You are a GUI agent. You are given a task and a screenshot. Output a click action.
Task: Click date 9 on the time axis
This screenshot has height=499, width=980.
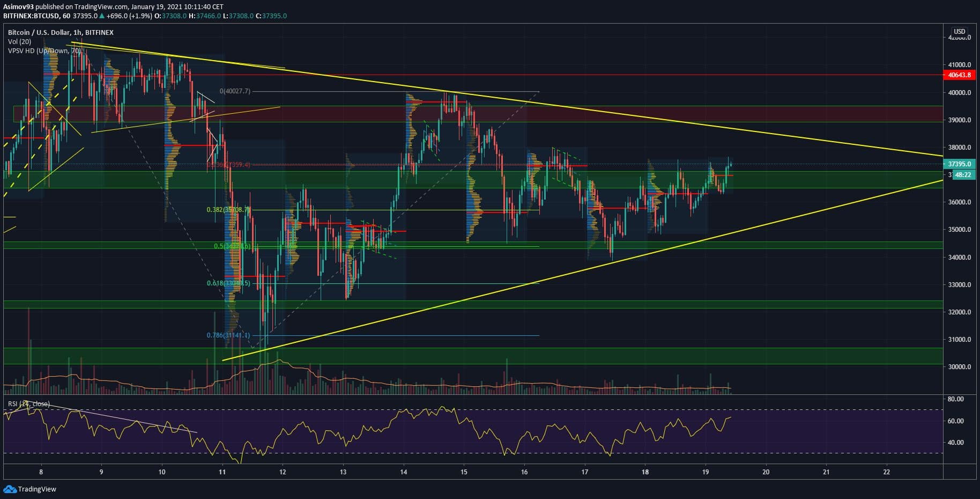click(x=101, y=472)
